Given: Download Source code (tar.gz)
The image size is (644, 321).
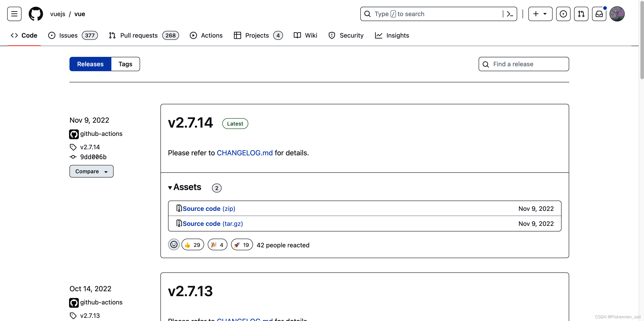Looking at the screenshot, I should pos(213,224).
